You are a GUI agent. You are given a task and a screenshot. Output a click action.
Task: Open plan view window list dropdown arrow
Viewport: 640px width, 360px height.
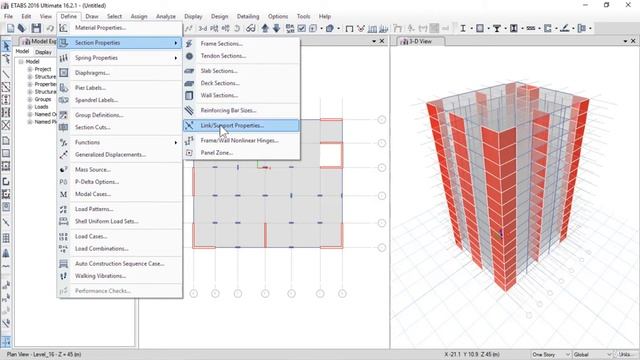(x=374, y=41)
